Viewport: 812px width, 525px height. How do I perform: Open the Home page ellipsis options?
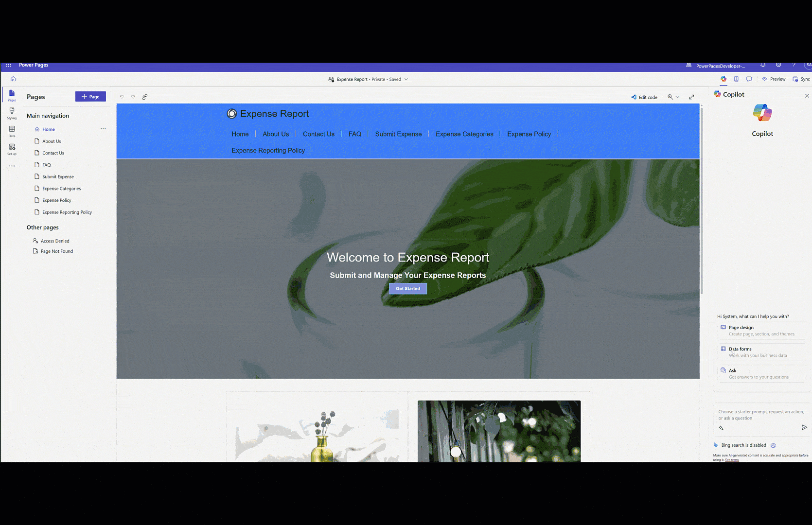point(103,129)
